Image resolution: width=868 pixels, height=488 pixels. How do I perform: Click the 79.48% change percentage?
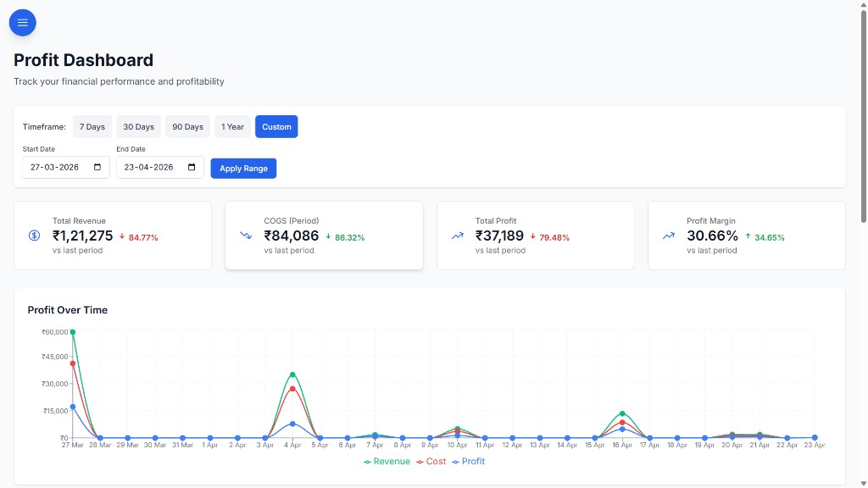click(554, 237)
